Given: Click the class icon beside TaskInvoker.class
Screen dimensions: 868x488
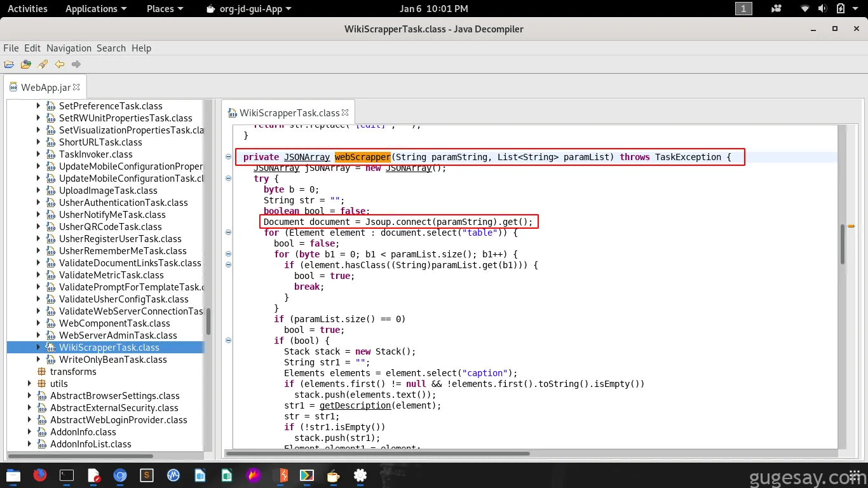Looking at the screenshot, I should tap(51, 154).
